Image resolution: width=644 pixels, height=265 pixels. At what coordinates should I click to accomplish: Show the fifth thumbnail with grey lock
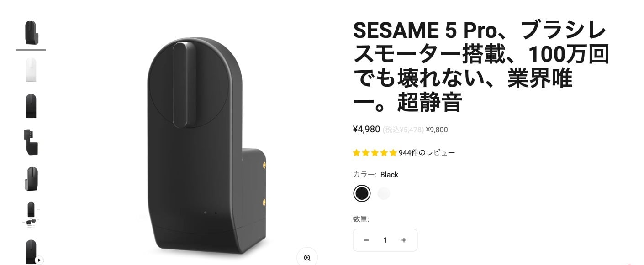coord(31,179)
